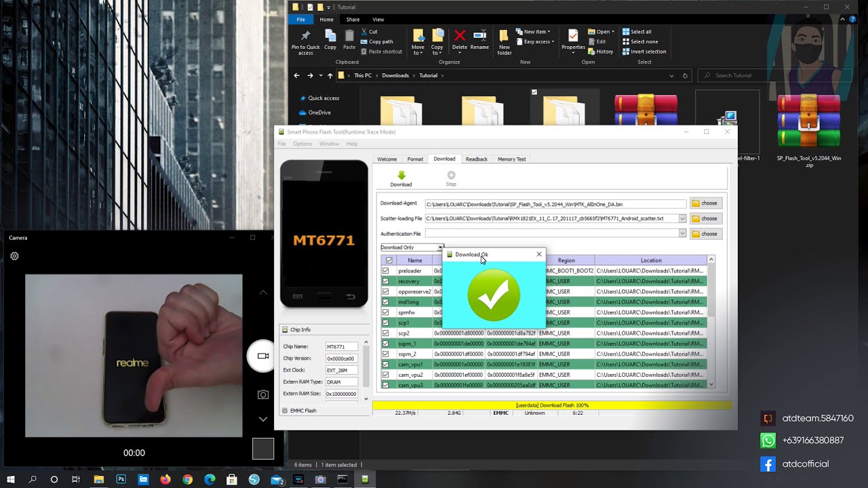
Task: Click the green Download arrow in Flash Tool
Action: (x=401, y=175)
